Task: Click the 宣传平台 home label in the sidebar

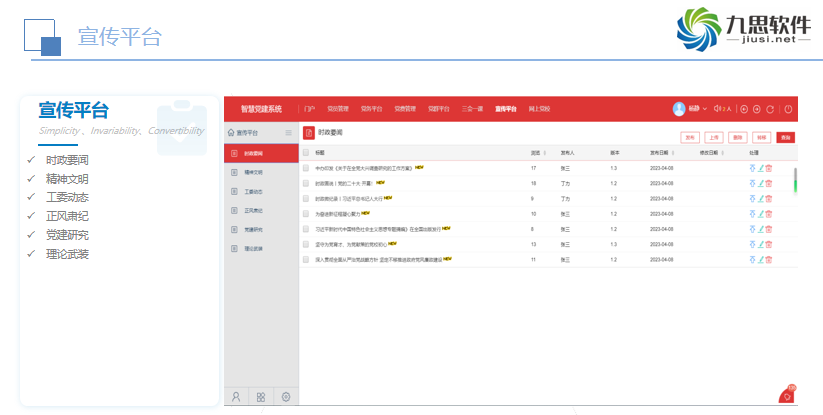Action: click(x=247, y=133)
